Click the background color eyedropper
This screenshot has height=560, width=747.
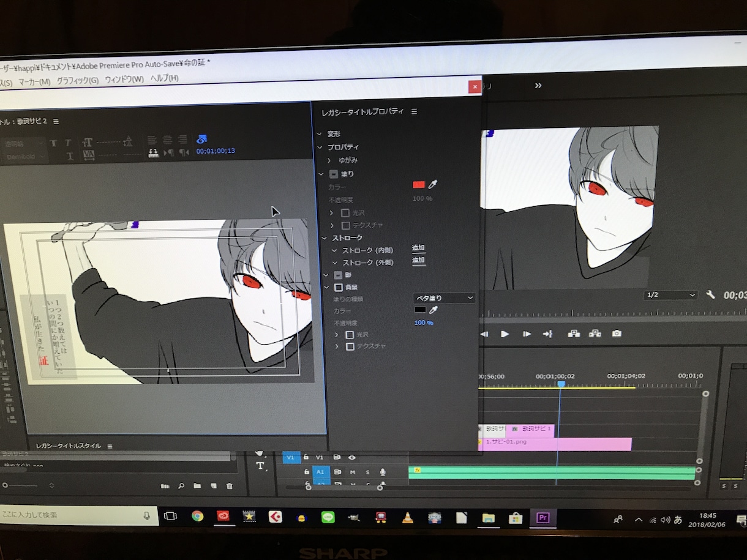tap(433, 310)
